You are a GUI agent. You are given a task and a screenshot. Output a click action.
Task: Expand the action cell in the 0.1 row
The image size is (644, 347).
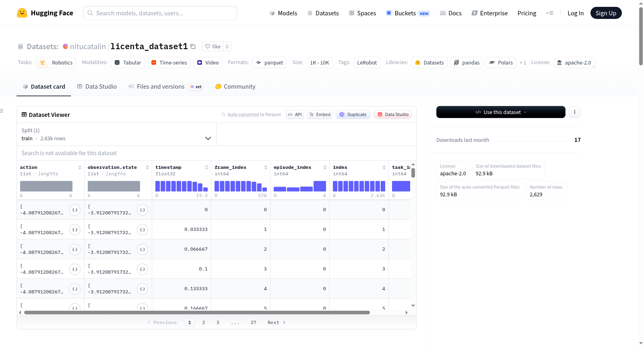coord(75,269)
